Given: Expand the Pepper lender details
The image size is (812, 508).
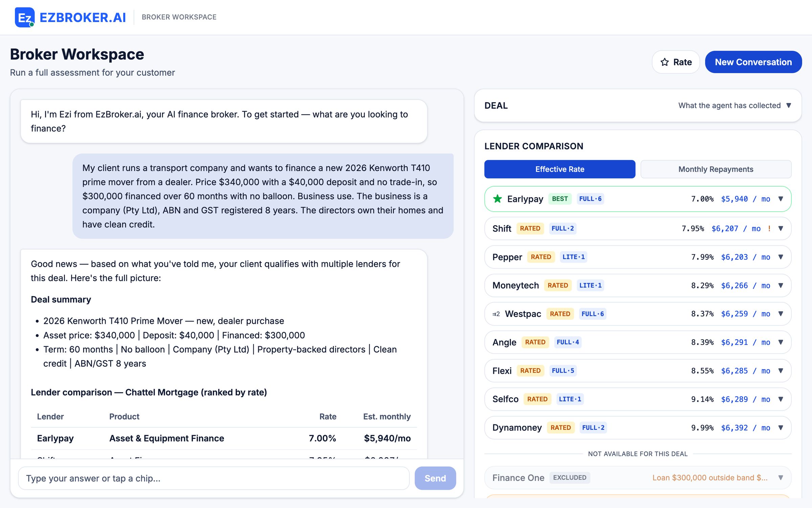Looking at the screenshot, I should click(x=781, y=257).
